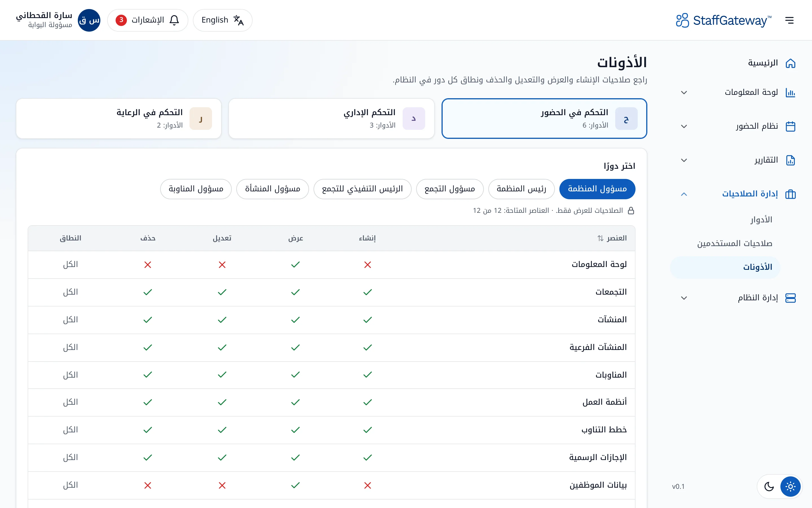This screenshot has width=812, height=508.
Task: Select the الرئيس التنفيذي للتجمع role chip
Action: 362,189
